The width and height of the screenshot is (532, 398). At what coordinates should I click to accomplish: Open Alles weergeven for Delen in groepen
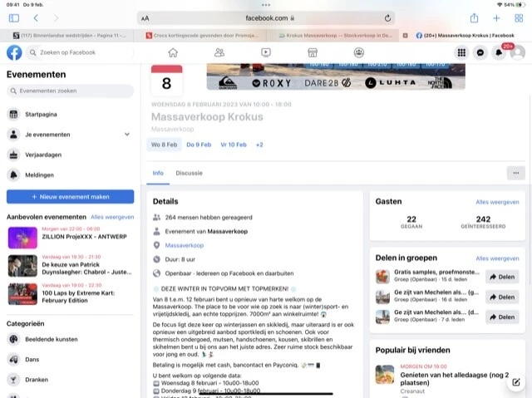(497, 258)
